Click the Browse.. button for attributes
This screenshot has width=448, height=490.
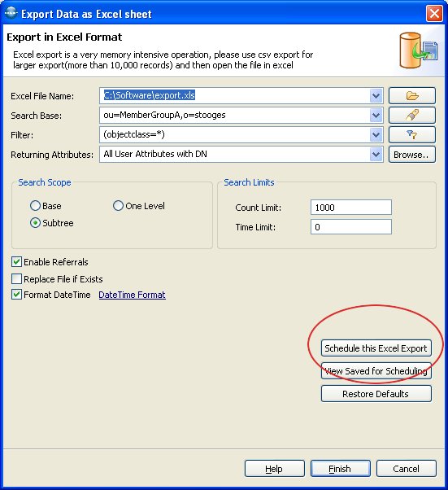pos(411,155)
